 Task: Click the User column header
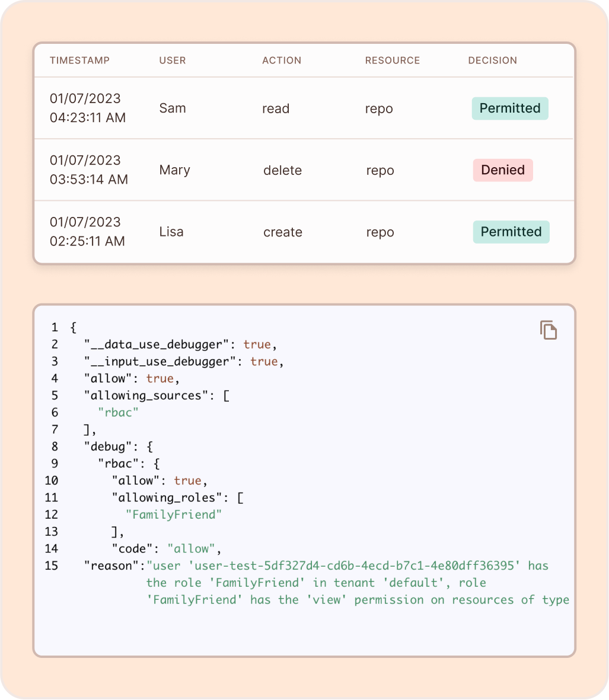(173, 60)
